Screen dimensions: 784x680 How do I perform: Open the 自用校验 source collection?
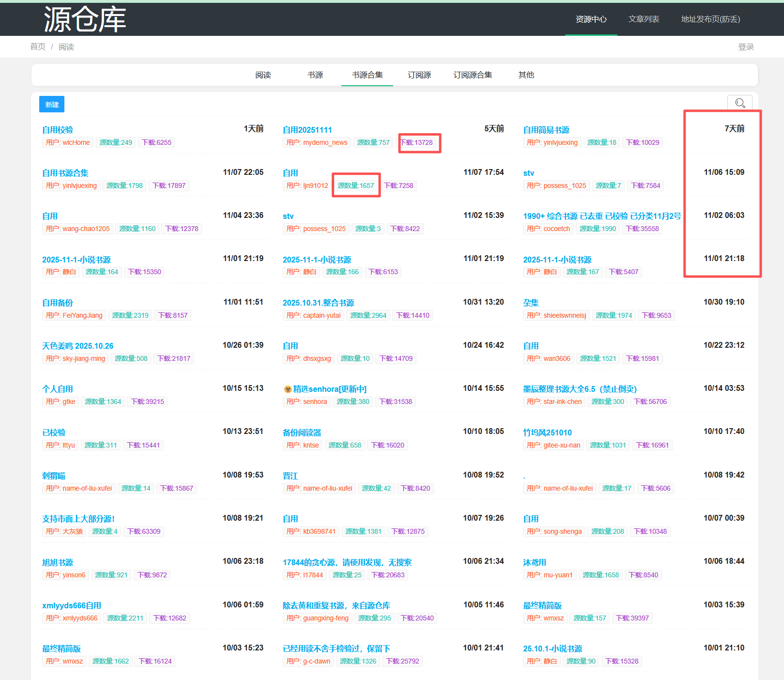click(x=58, y=130)
